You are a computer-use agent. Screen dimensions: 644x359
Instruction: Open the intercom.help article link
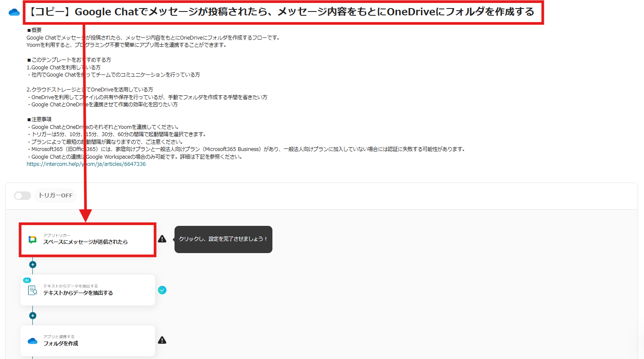(x=86, y=164)
